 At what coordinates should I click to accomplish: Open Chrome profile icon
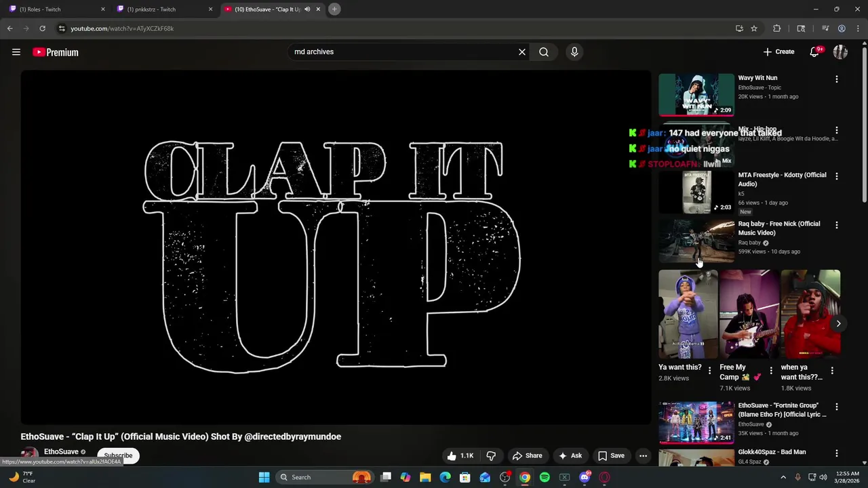(842, 28)
